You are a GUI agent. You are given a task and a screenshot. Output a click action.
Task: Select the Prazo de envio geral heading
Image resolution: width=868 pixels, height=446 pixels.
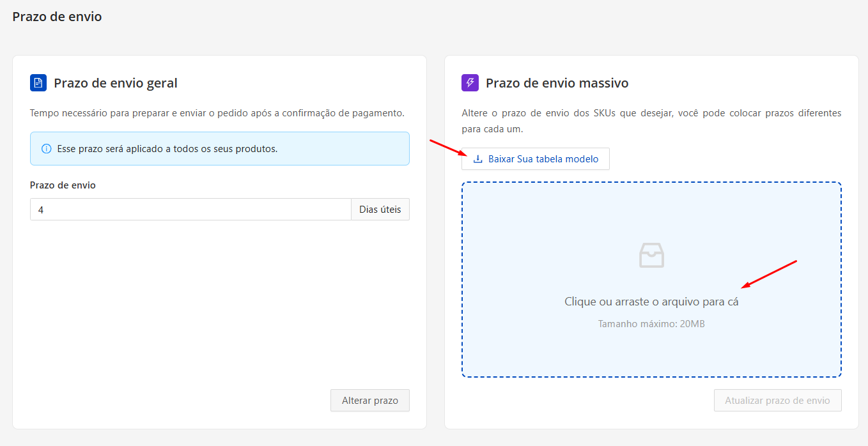116,83
